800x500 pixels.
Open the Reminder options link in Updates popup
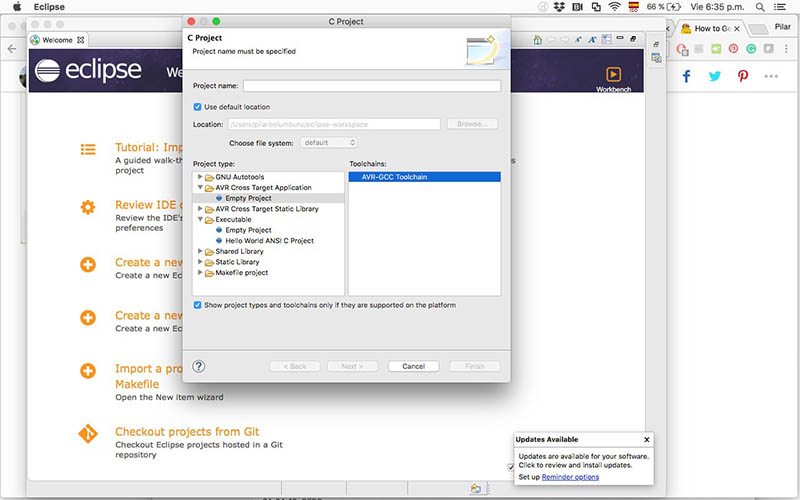point(570,477)
